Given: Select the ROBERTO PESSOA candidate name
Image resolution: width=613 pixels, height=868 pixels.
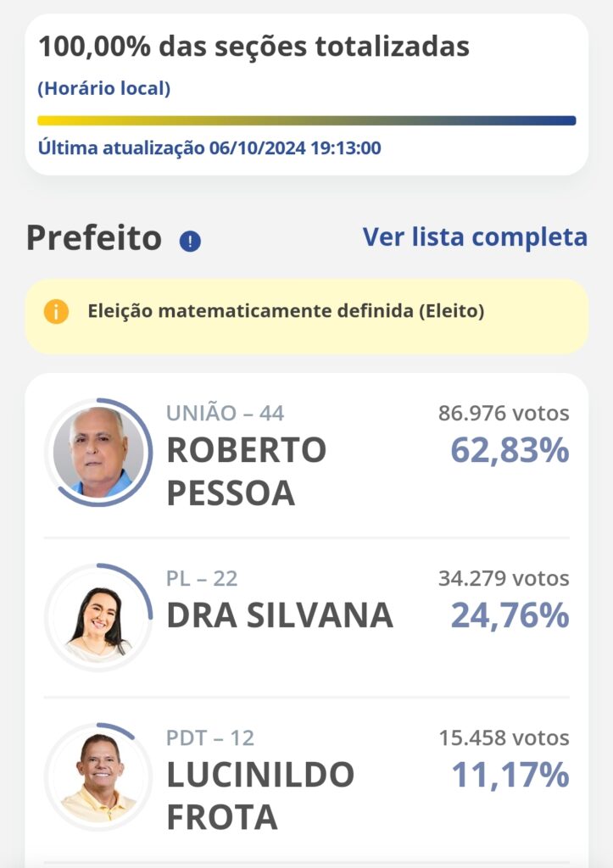Looking at the screenshot, I should [246, 471].
